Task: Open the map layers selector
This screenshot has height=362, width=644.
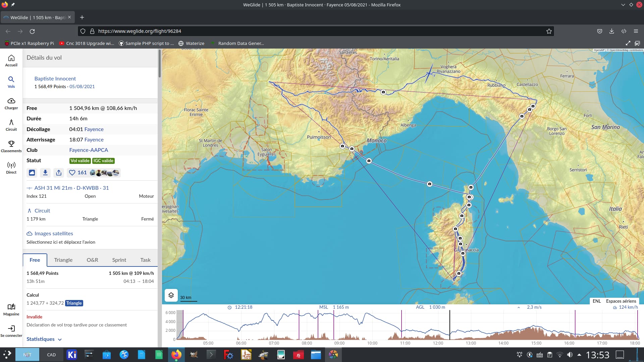Action: click(171, 295)
